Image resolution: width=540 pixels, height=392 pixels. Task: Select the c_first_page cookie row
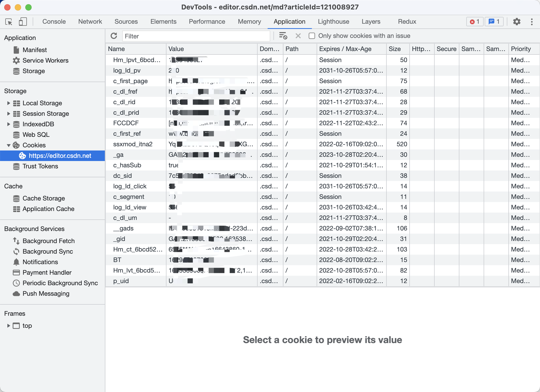pos(322,81)
